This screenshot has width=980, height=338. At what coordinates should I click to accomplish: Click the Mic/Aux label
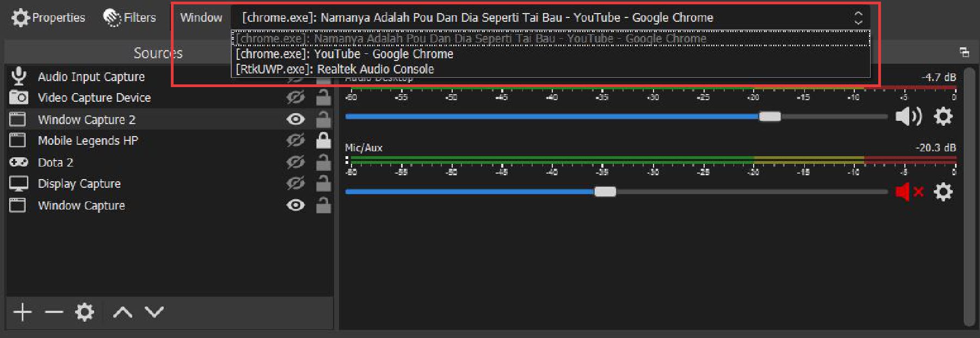tap(363, 148)
